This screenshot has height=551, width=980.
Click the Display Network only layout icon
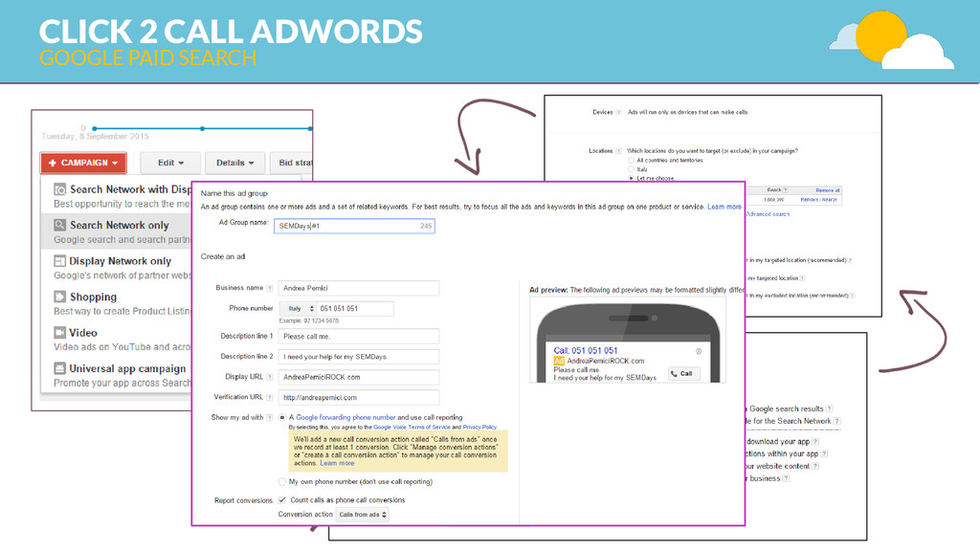coord(59,260)
